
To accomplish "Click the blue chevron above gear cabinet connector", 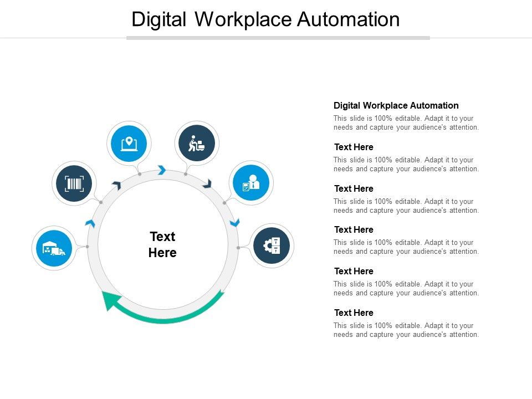I will 235,223.
